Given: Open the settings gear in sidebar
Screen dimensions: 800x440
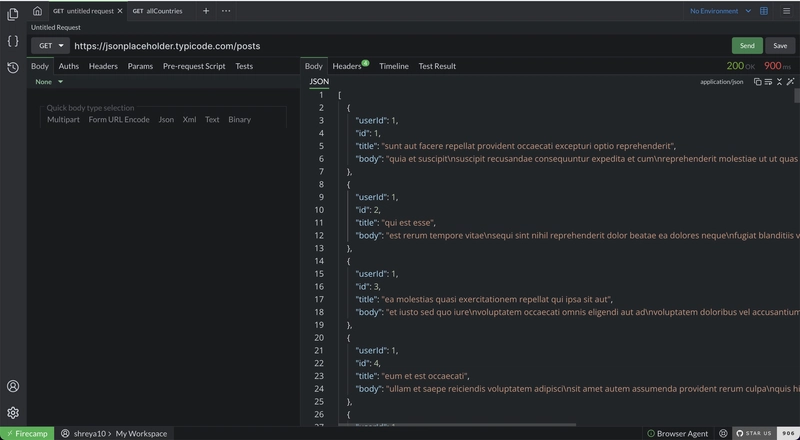Looking at the screenshot, I should click(x=13, y=412).
